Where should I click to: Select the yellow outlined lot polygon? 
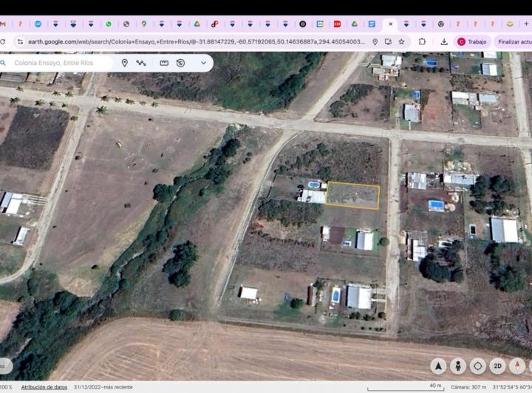point(352,195)
